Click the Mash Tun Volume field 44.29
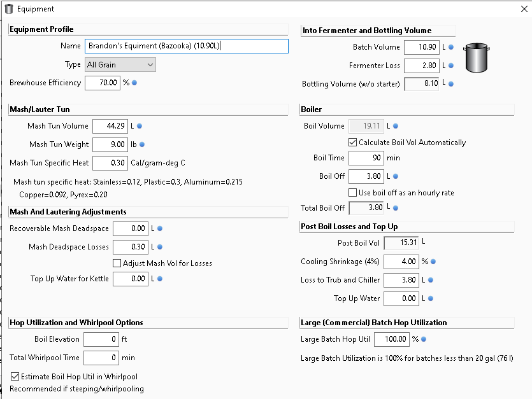Screen dimensions: 532x399 [x=110, y=126]
